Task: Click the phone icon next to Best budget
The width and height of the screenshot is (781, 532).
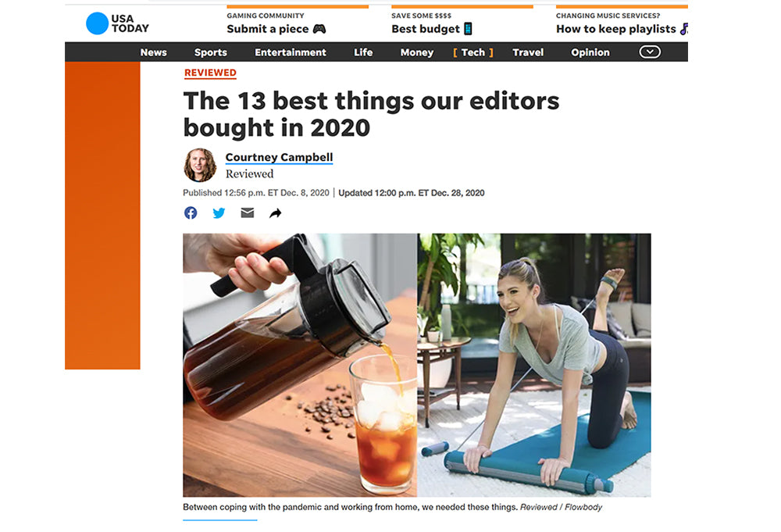Action: click(468, 29)
